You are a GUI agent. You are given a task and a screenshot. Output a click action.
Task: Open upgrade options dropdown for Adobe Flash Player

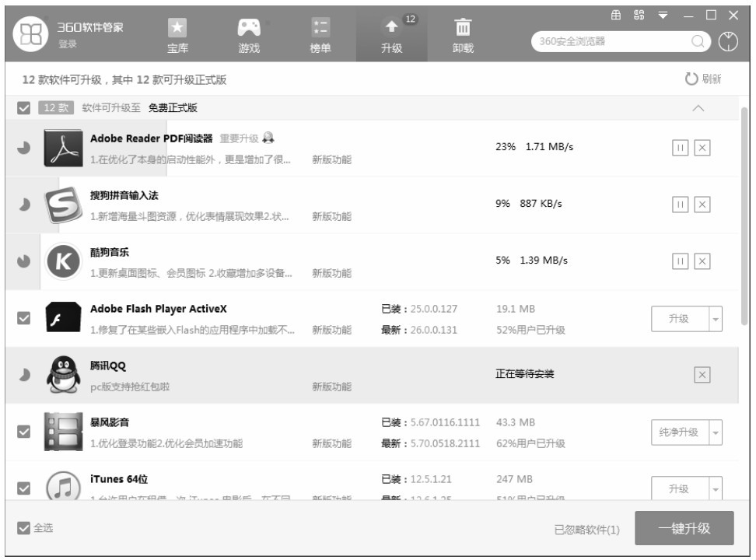pos(716,319)
